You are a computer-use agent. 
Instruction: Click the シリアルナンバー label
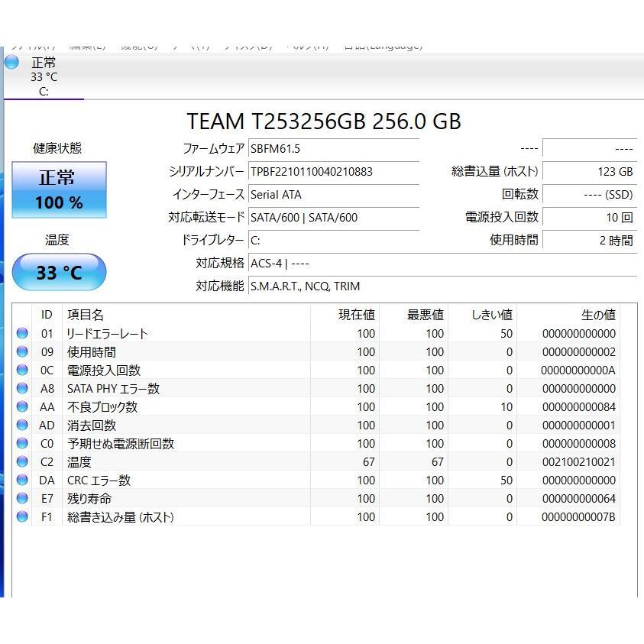(x=206, y=171)
